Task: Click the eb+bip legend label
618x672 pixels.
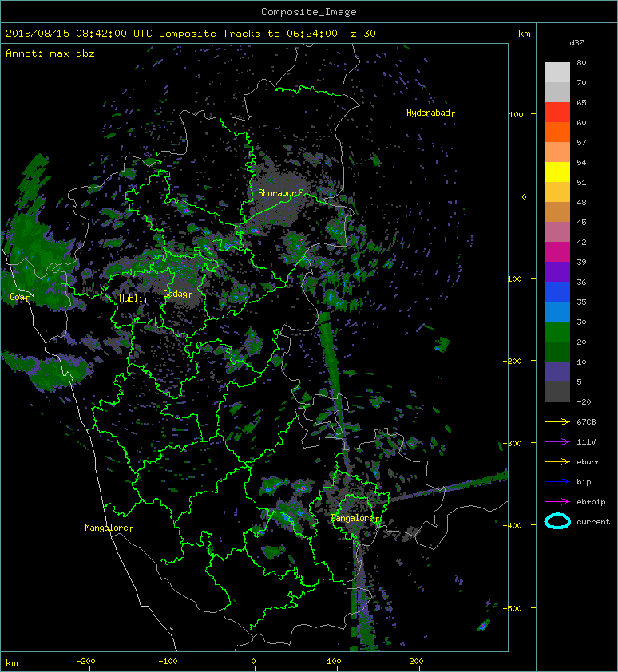Action: [x=591, y=502]
